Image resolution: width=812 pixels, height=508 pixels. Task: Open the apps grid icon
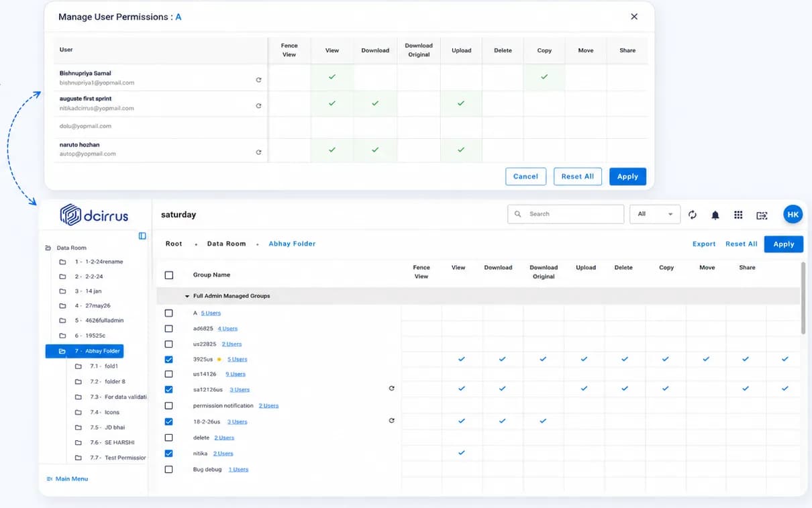click(x=738, y=215)
